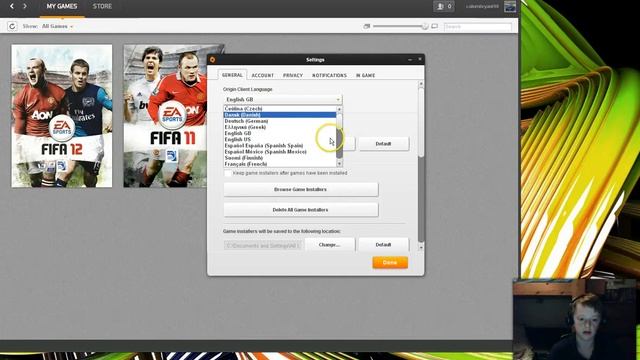This screenshot has height=360, width=640.
Task: Click Delete All Game Installers button
Action: tap(301, 210)
